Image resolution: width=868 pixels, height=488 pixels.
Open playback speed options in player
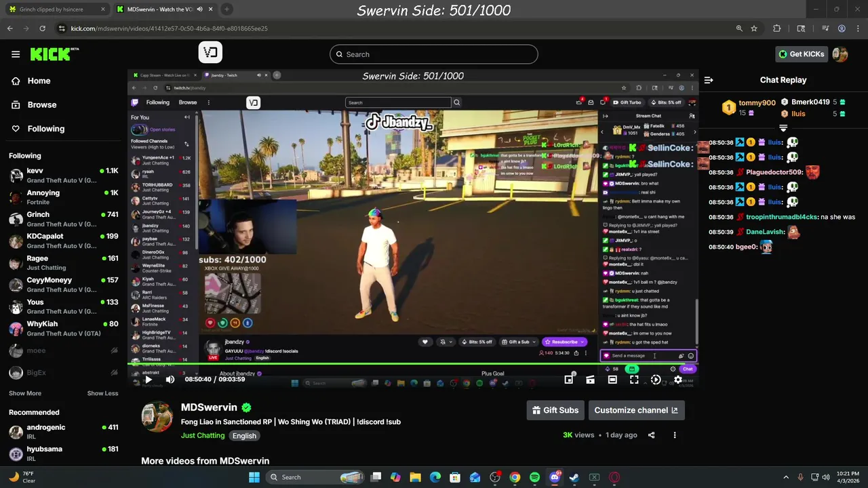[x=656, y=380]
